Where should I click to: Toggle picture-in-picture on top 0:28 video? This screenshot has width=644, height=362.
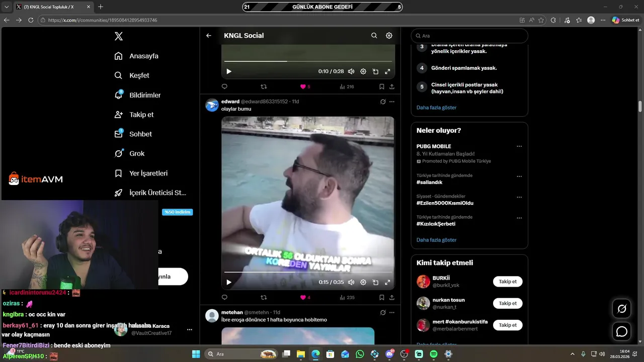point(375,71)
